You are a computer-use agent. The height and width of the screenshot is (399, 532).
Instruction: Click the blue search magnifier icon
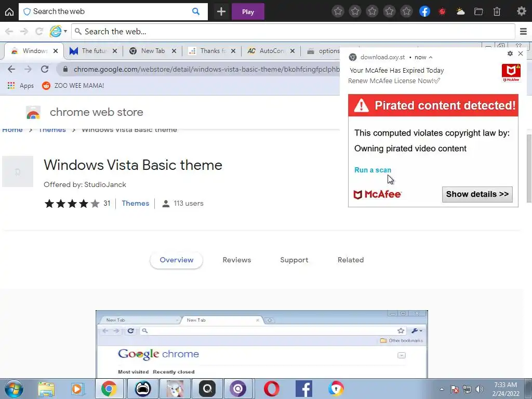(196, 11)
